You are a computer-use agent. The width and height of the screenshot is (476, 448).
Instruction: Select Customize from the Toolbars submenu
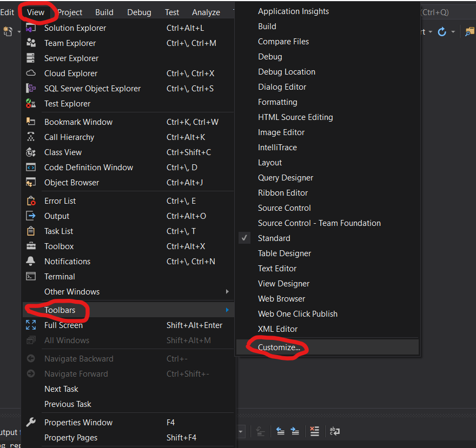click(x=279, y=347)
